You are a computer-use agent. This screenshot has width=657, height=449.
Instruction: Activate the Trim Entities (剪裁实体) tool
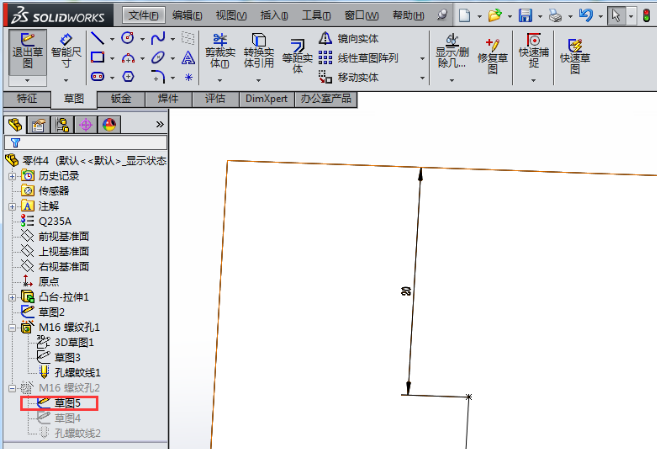(x=220, y=52)
